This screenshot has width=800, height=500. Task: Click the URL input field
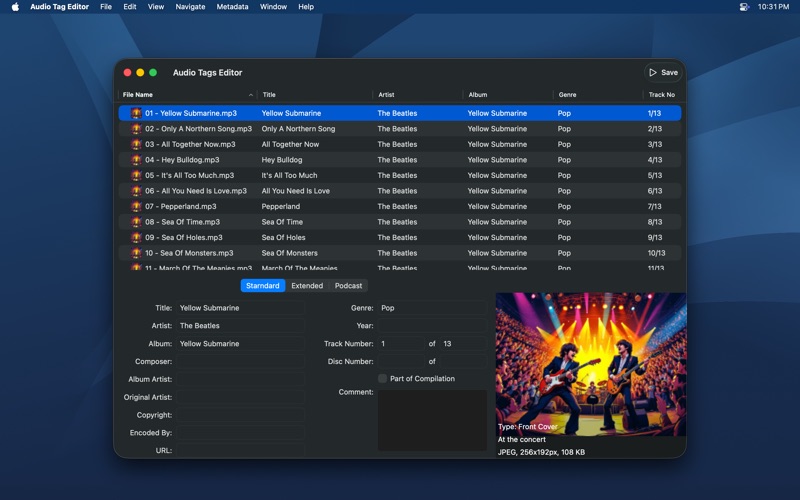(240, 451)
